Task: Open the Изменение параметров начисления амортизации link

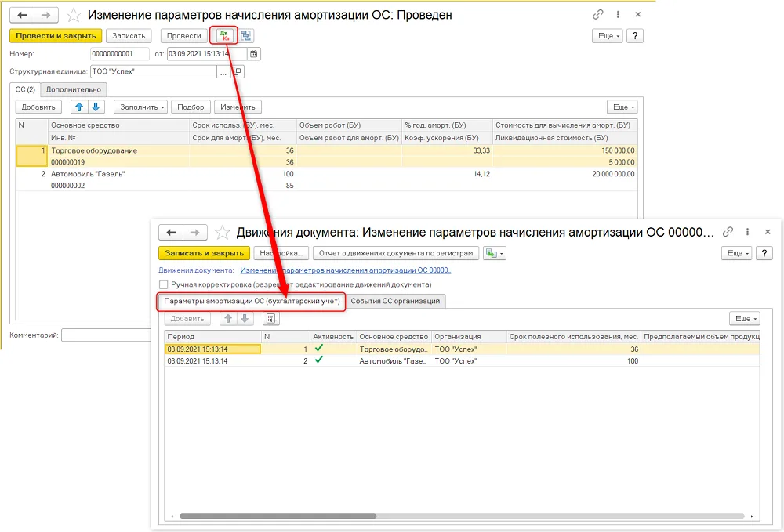Action: (x=346, y=270)
